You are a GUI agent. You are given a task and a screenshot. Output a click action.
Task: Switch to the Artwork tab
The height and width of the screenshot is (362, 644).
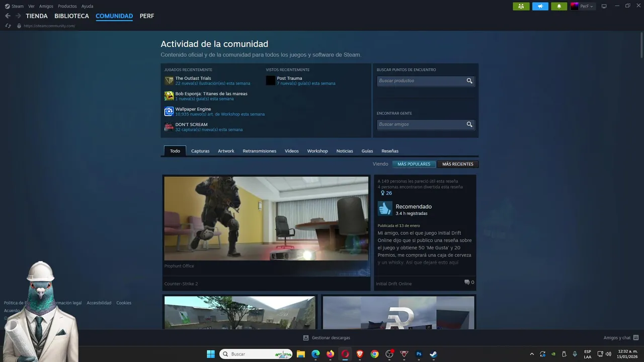click(x=226, y=151)
